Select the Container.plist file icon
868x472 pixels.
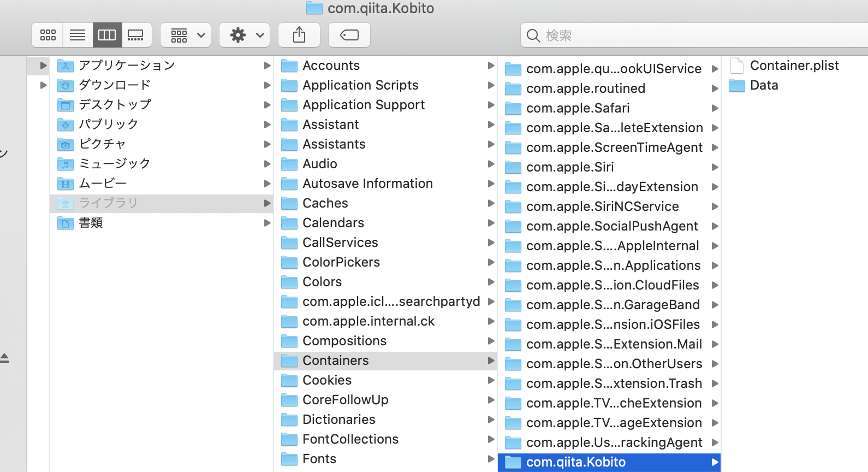[737, 66]
